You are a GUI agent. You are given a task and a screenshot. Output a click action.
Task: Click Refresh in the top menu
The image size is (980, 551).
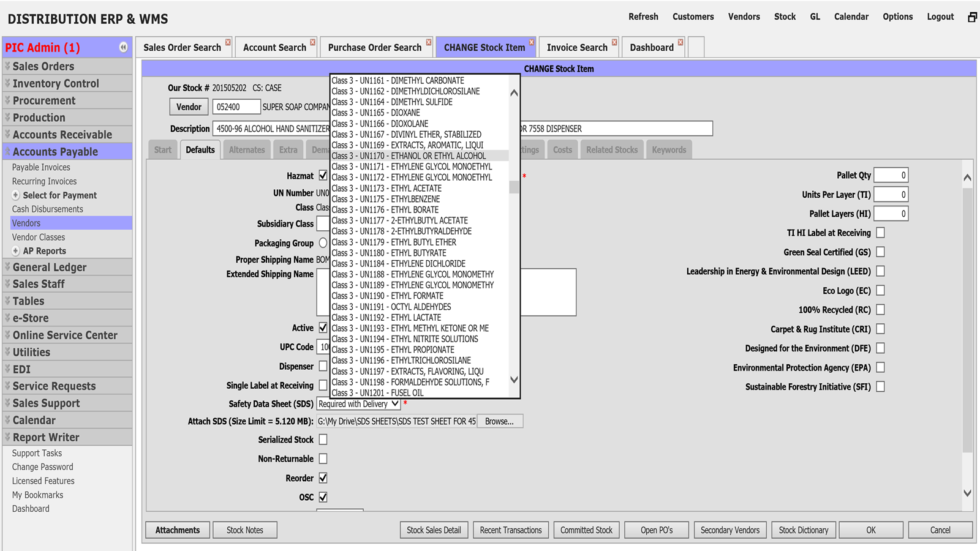click(x=643, y=17)
